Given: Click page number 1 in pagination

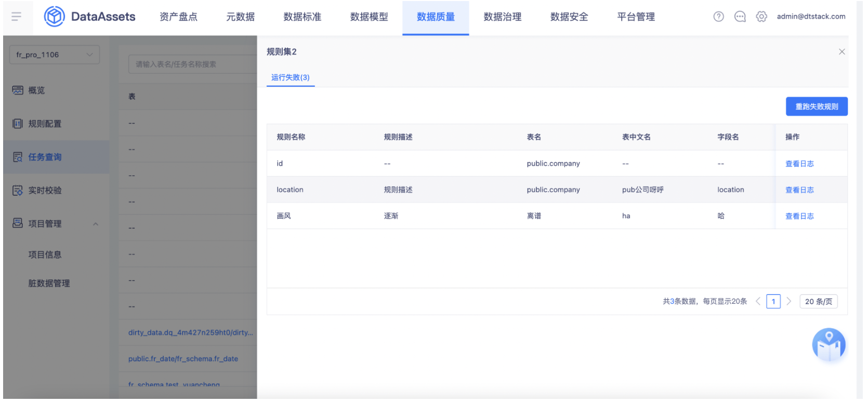Looking at the screenshot, I should click(x=773, y=301).
